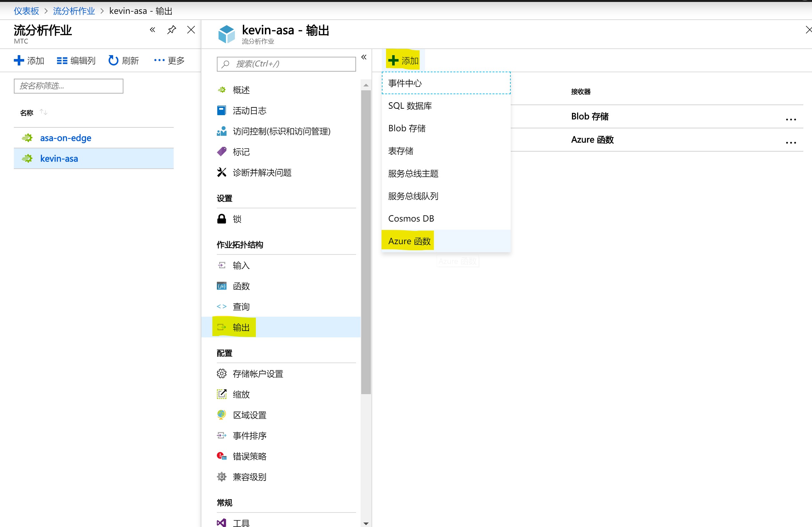Open 存储帐户设置 gear icon

222,374
